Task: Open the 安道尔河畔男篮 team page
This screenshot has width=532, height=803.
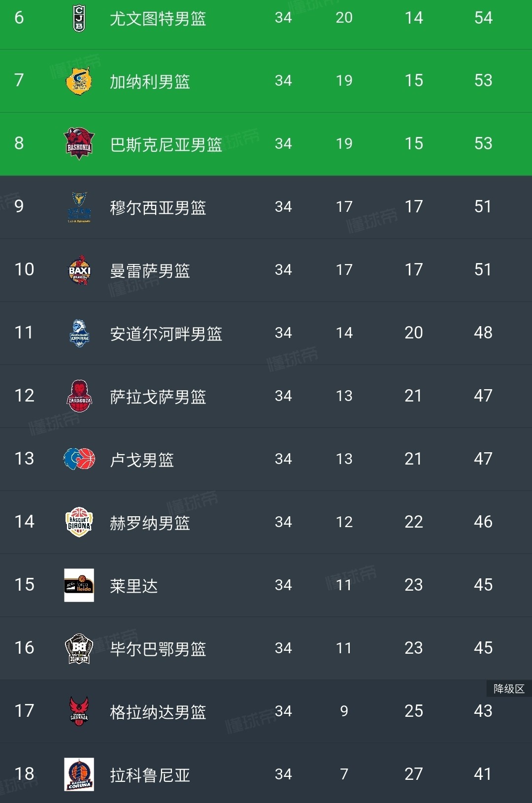Action: pos(166,334)
